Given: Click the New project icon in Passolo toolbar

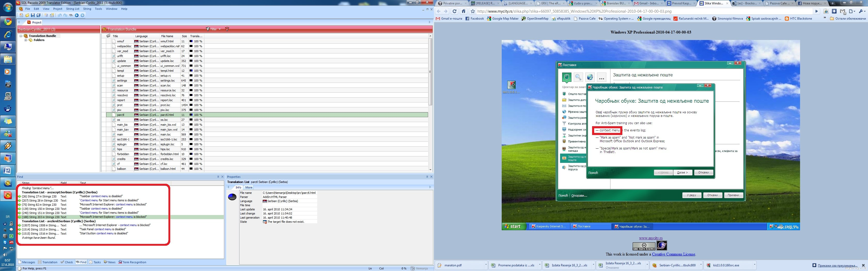Looking at the screenshot, I should pos(21,15).
